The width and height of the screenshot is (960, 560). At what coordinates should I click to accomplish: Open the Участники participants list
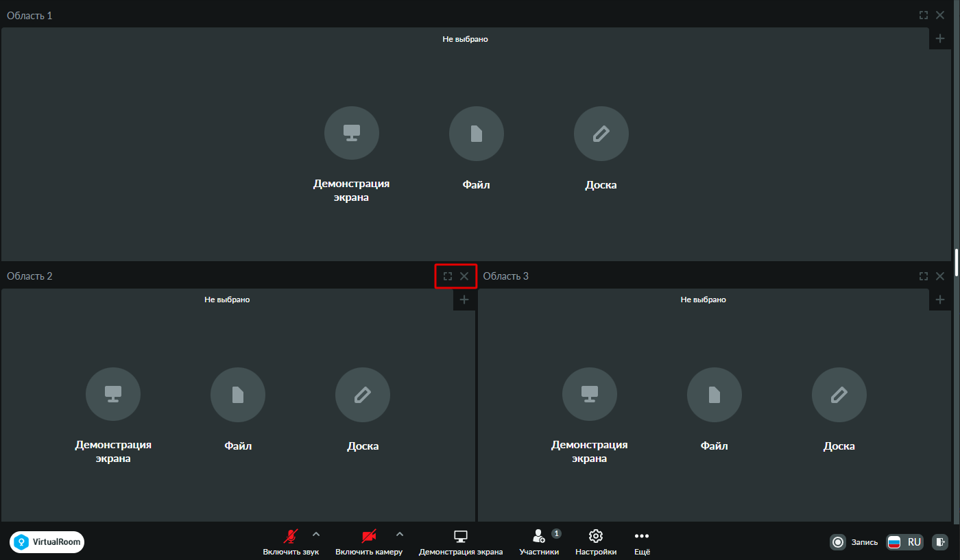tap(540, 542)
